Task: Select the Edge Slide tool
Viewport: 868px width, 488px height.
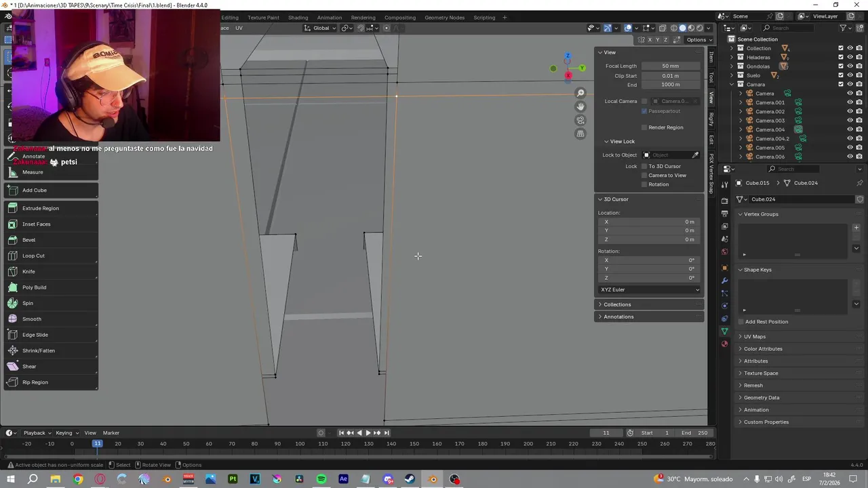Action: [x=51, y=335]
